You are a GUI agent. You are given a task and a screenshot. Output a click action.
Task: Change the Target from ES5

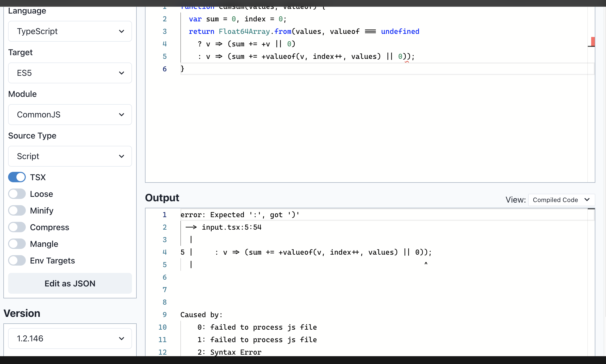70,73
